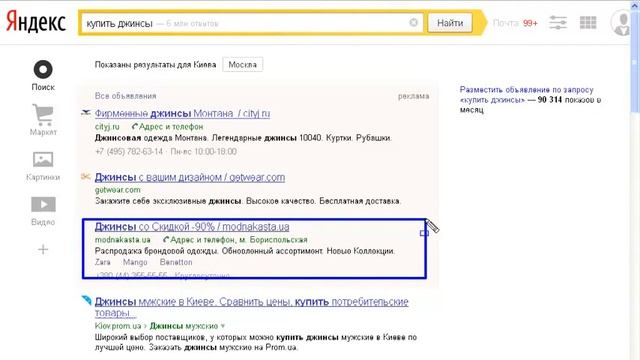Open the search settings sliders icon
Image resolution: width=640 pixels, height=360 pixels.
[x=558, y=22]
